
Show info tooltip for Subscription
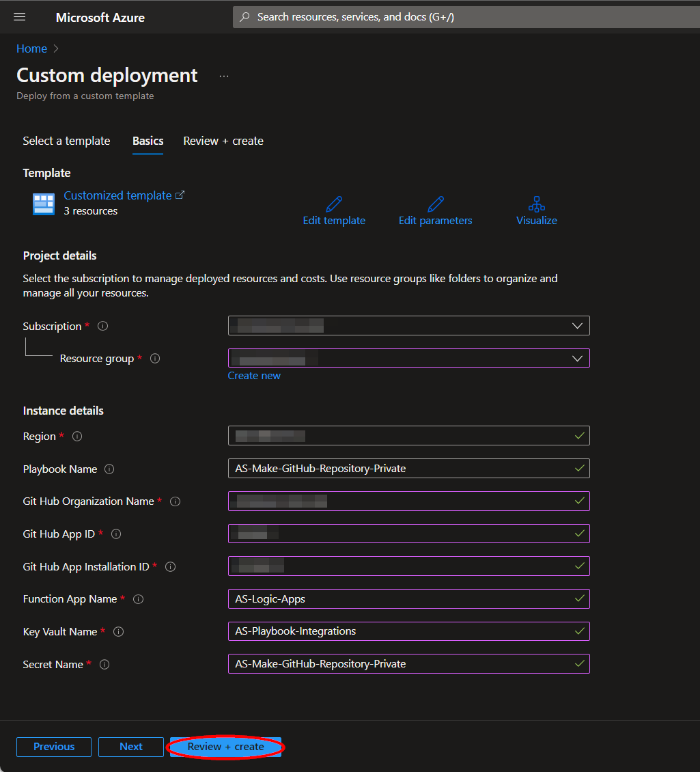point(103,326)
